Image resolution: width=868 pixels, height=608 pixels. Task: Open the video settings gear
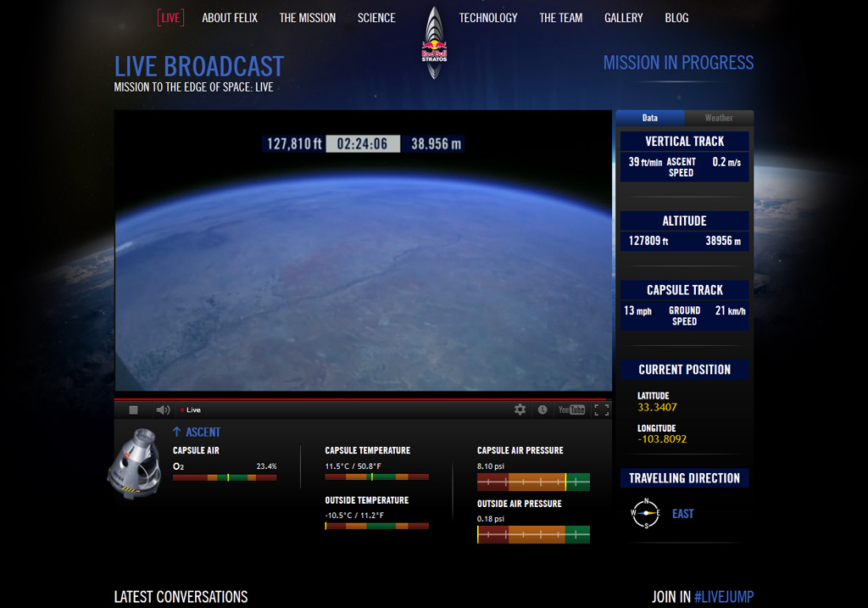click(x=520, y=410)
